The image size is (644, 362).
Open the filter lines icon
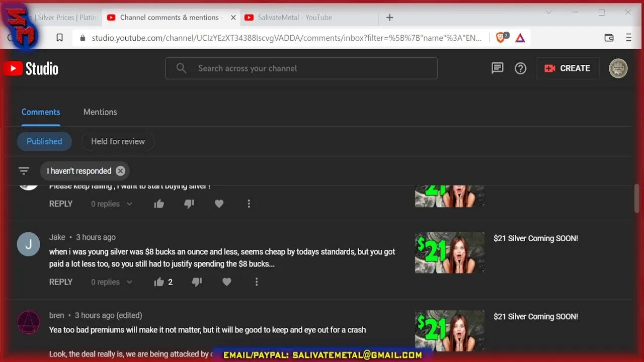pyautogui.click(x=24, y=171)
